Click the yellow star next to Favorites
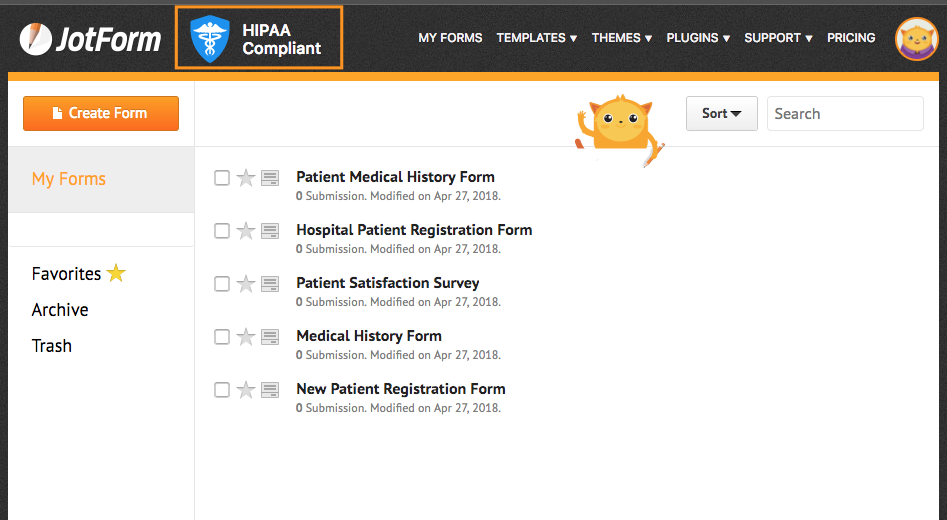Image resolution: width=947 pixels, height=520 pixels. [116, 274]
